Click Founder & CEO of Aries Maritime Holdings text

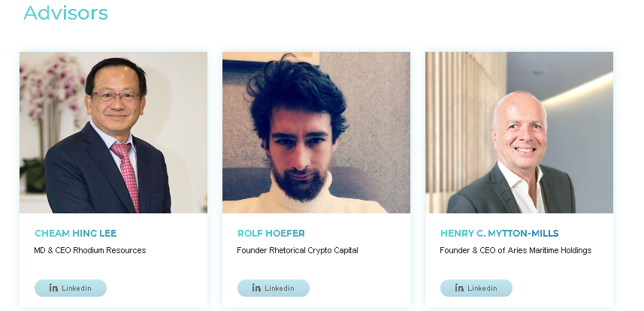click(x=516, y=250)
